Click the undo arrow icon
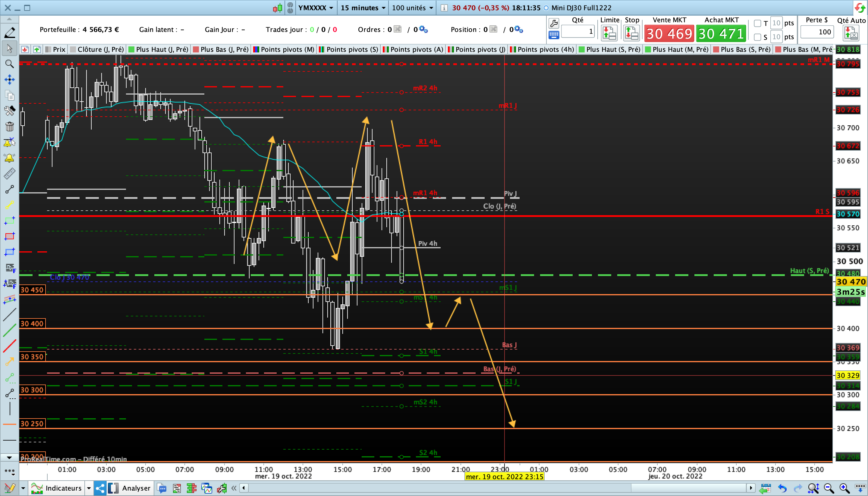Viewport: 868px width, 496px height. [x=782, y=488]
